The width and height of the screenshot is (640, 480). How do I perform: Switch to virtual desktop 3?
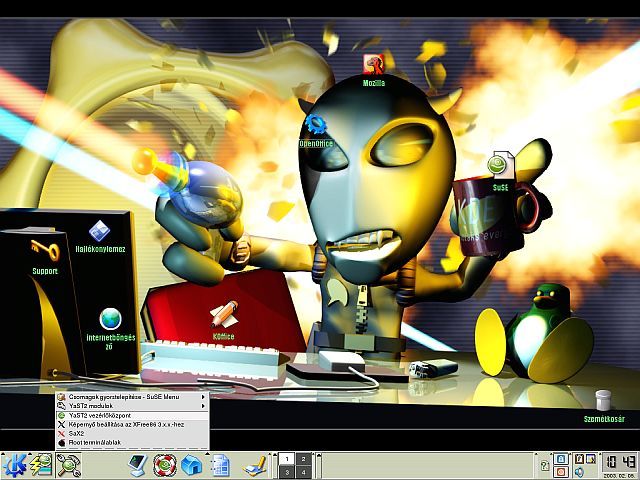(x=288, y=472)
